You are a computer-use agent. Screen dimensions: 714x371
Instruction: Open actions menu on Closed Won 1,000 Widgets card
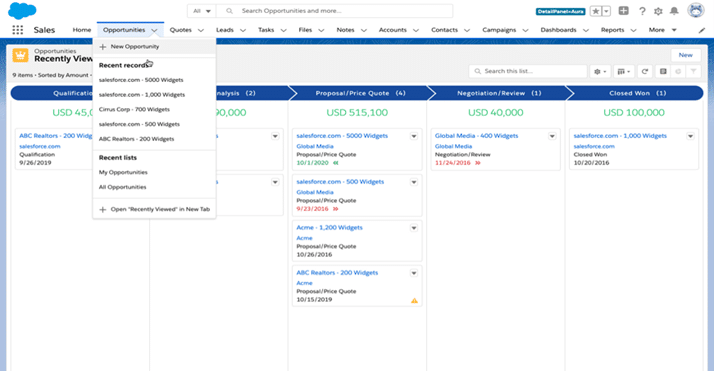coord(691,136)
